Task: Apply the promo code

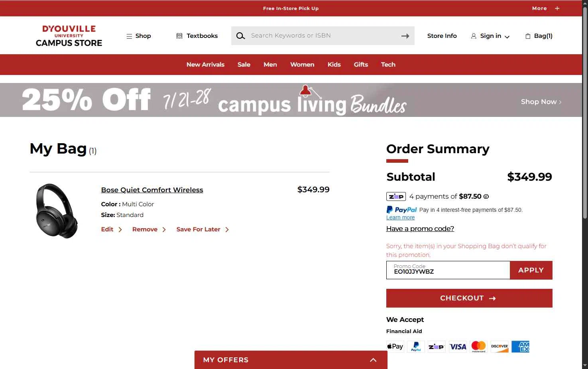Action: [531, 270]
